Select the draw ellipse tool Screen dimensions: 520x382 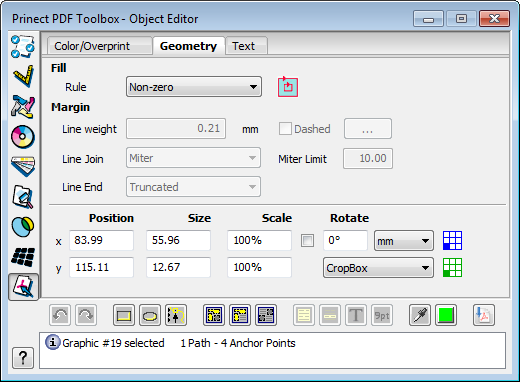click(150, 315)
